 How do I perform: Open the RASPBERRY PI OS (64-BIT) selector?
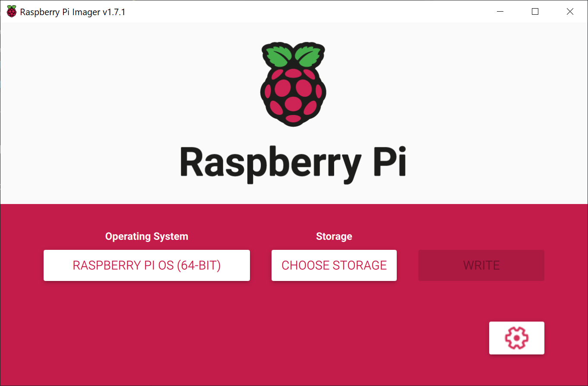pos(147,265)
